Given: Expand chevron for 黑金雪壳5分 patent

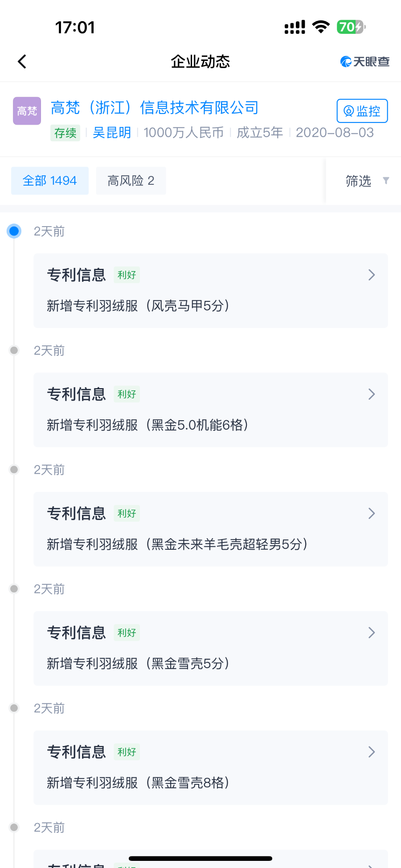Looking at the screenshot, I should coord(372,633).
